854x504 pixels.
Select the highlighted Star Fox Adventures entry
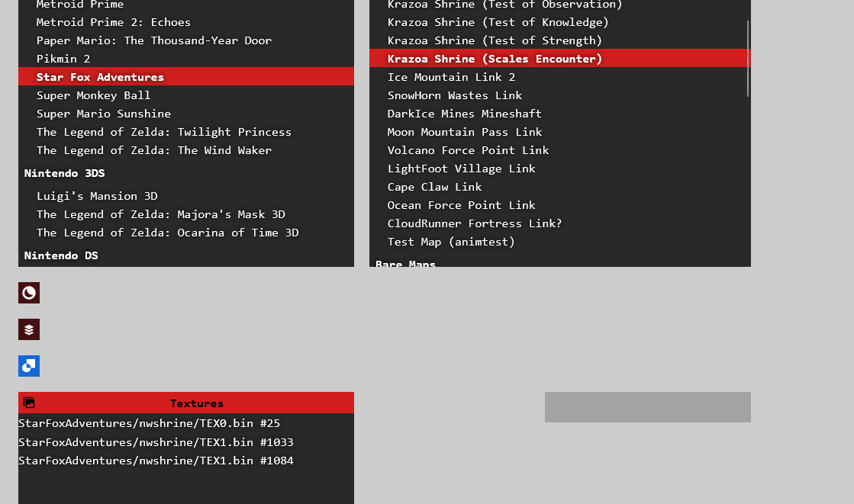coord(186,77)
